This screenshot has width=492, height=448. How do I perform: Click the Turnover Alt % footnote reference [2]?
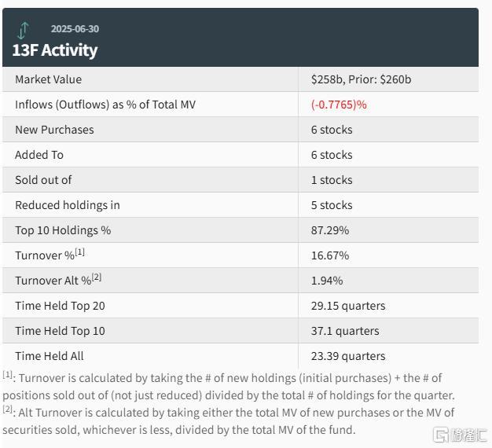97,277
